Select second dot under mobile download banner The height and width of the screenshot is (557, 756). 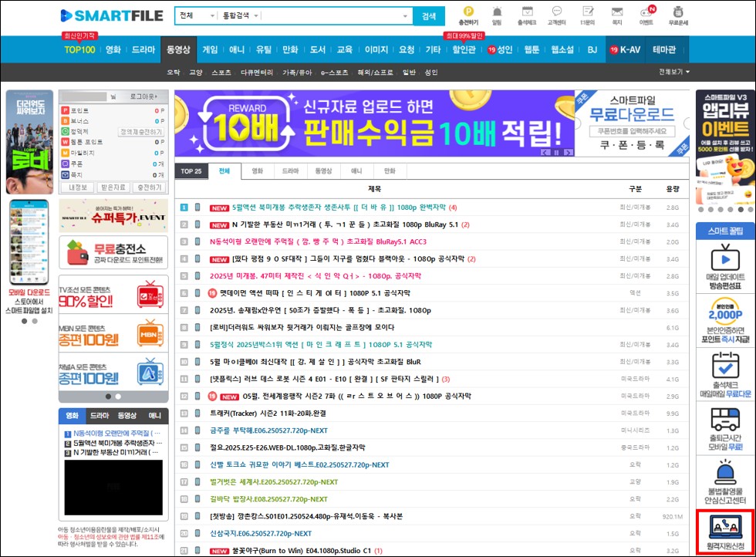coord(35,321)
